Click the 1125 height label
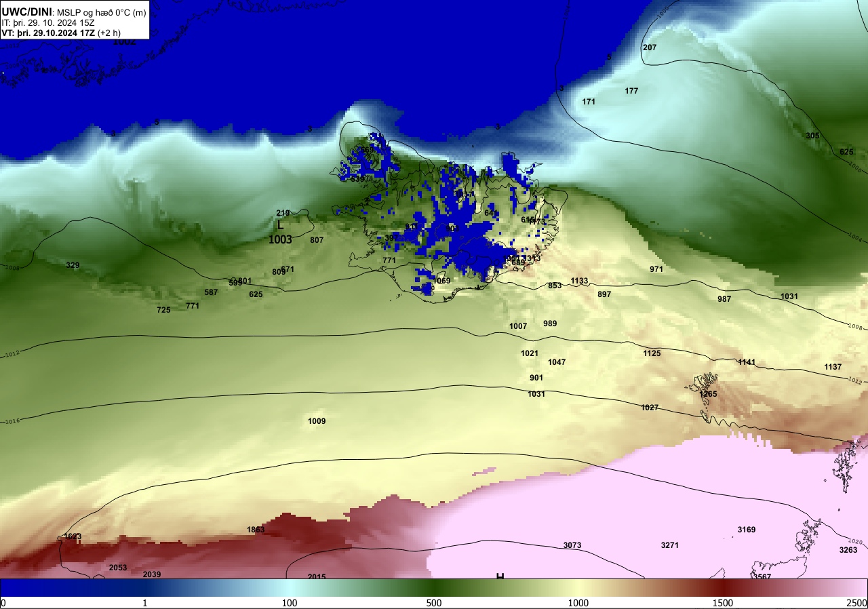The image size is (868, 609). [x=652, y=353]
